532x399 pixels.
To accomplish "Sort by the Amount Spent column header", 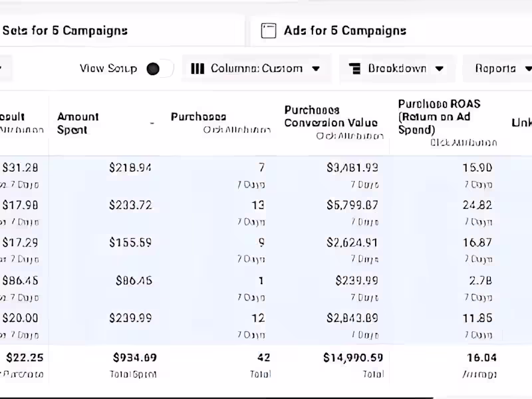I will point(78,123).
